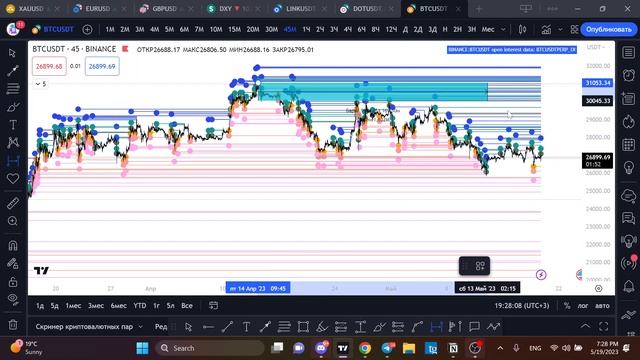Screen dimensions: 640x360
Task: Toggle magnet mode
Action: (13, 245)
